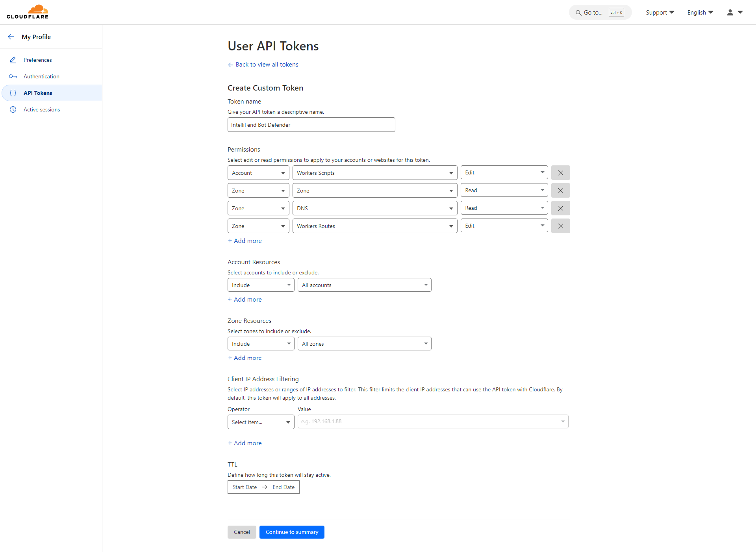Remove the DNS permission row

(561, 208)
